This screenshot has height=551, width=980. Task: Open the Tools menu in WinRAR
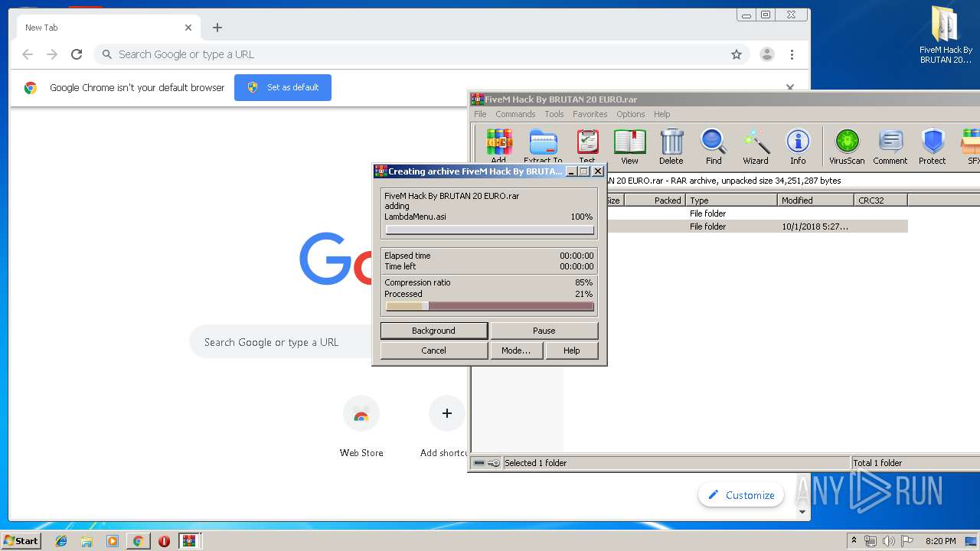point(554,114)
